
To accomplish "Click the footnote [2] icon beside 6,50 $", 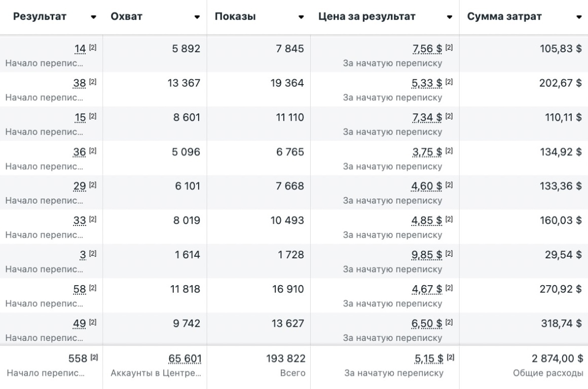I will coord(449,323).
